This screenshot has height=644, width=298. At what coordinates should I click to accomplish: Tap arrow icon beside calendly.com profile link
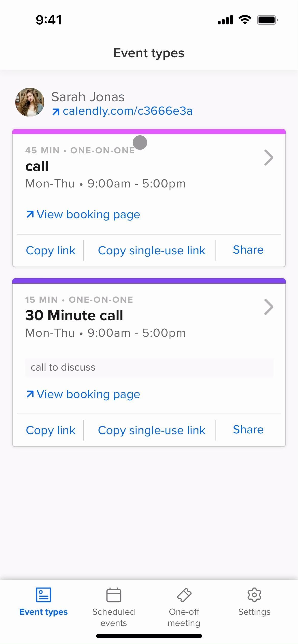tap(56, 112)
